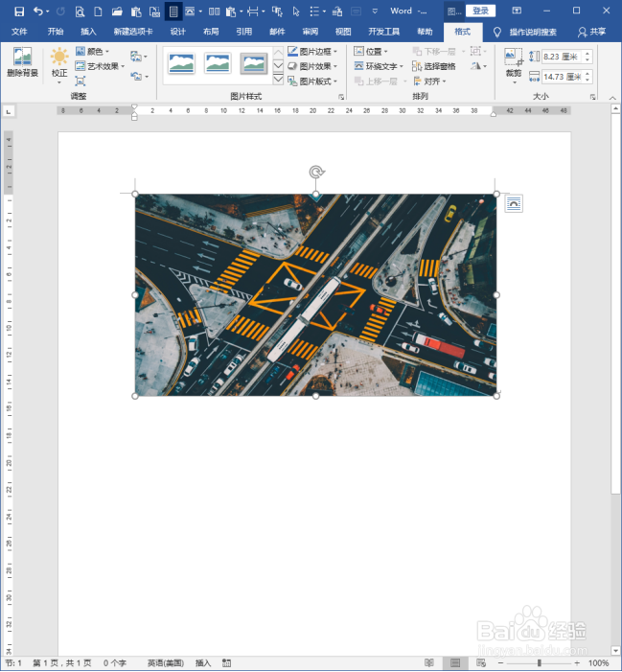This screenshot has width=622, height=672.
Task: Switch to the References (引用) tab
Action: [243, 32]
